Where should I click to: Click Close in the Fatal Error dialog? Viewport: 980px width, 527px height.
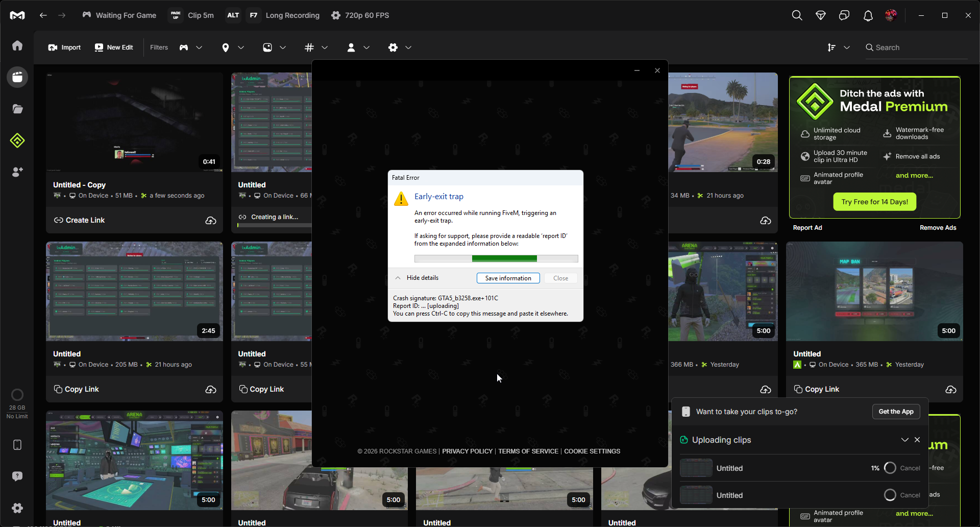(x=560, y=278)
